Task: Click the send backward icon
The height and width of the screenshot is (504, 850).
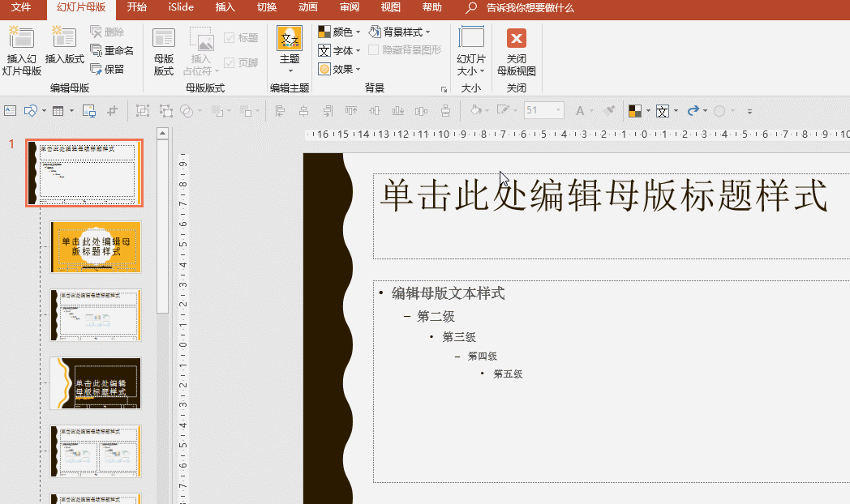Action: tap(246, 111)
